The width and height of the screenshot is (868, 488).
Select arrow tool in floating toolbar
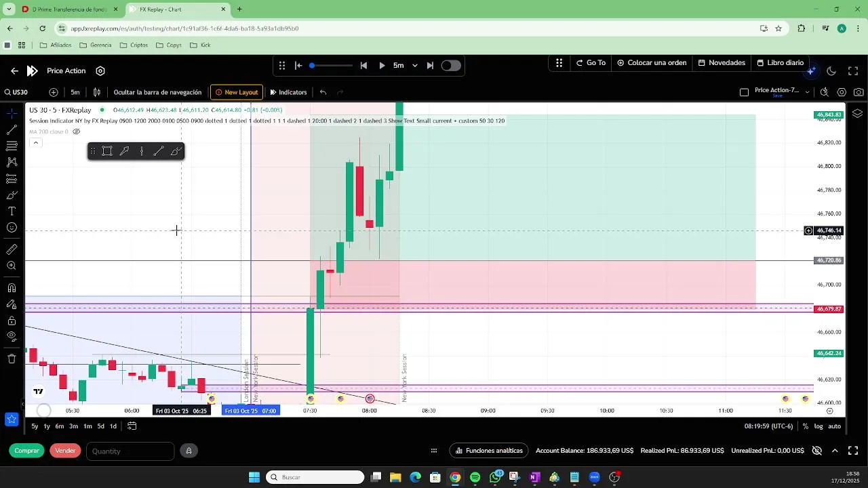click(124, 151)
